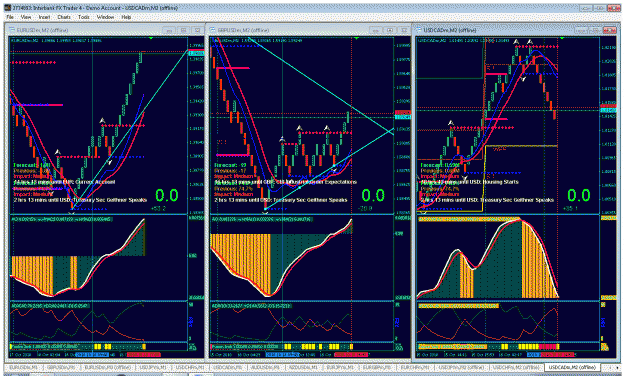The height and width of the screenshot is (376, 625).
Task: Open the Window menu
Action: [105, 17]
